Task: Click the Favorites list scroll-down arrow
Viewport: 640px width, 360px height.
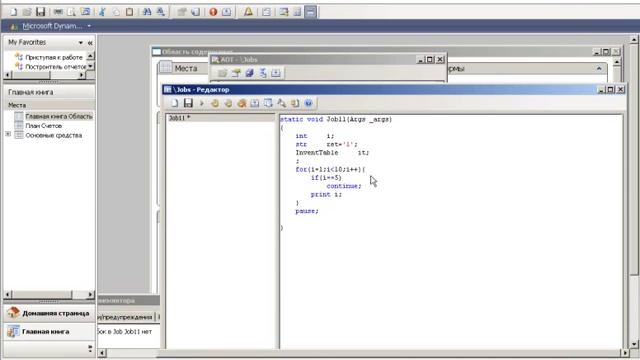Action: tap(91, 66)
